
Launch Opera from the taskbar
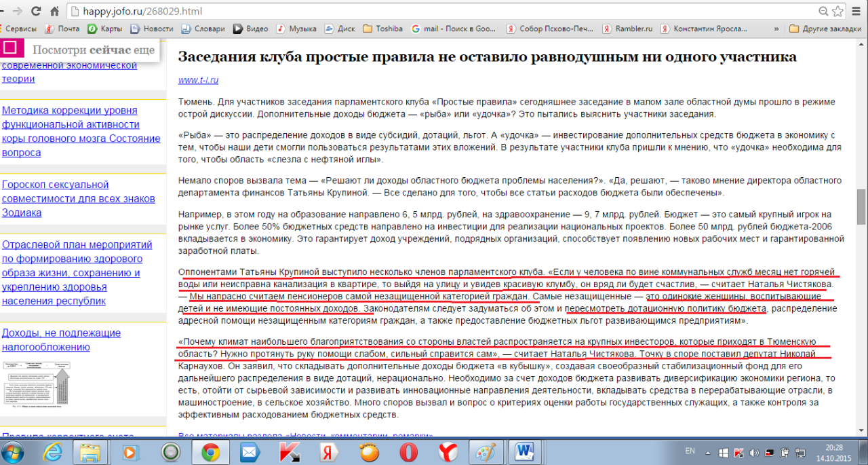pyautogui.click(x=409, y=451)
